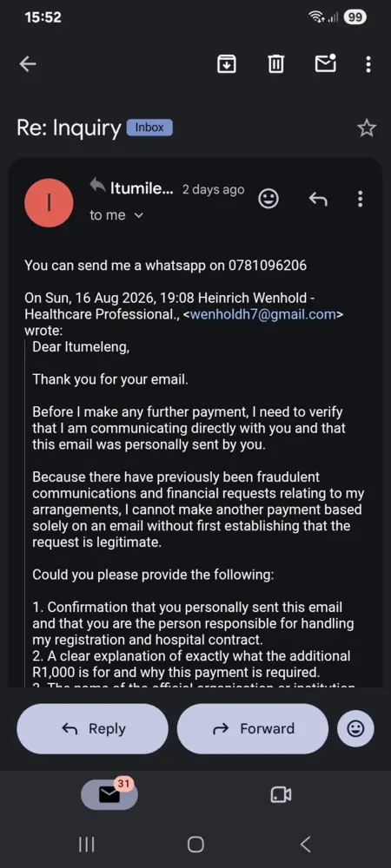Go back using the top-left arrow
This screenshot has width=391, height=868.
28,65
